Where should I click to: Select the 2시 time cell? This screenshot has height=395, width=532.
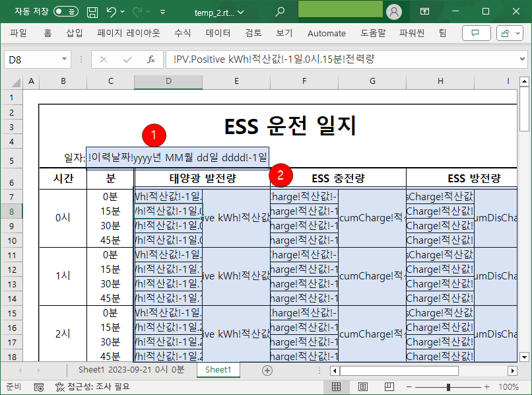coord(63,334)
